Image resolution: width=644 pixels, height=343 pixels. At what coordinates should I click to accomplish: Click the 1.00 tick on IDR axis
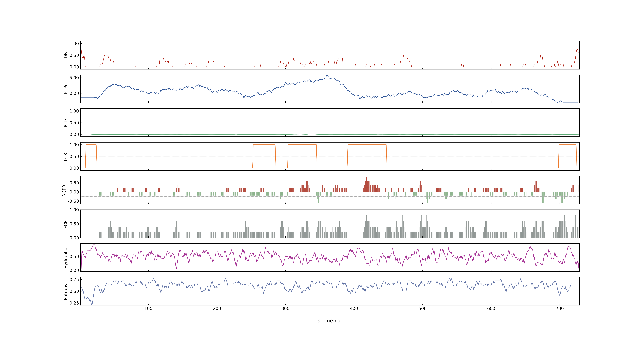pos(74,44)
